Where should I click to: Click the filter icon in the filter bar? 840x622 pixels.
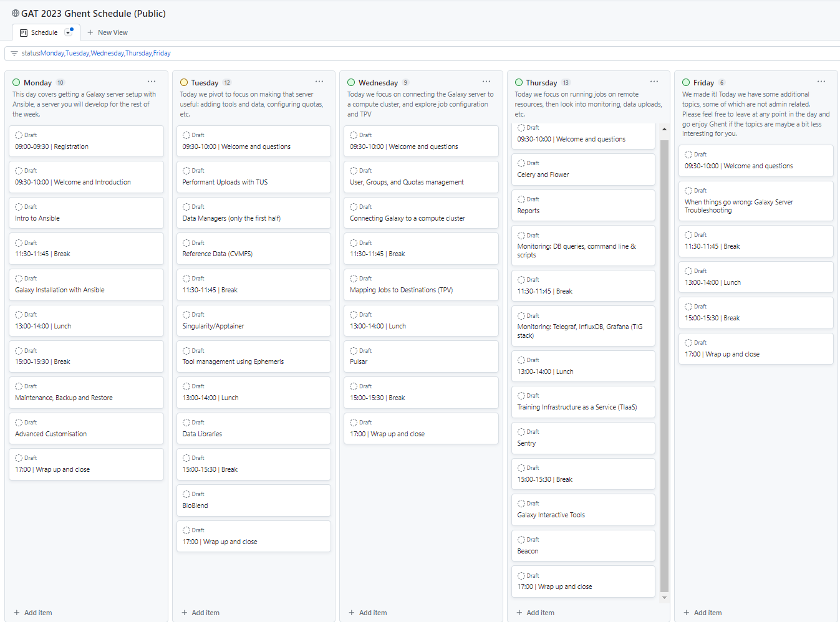[x=14, y=54]
